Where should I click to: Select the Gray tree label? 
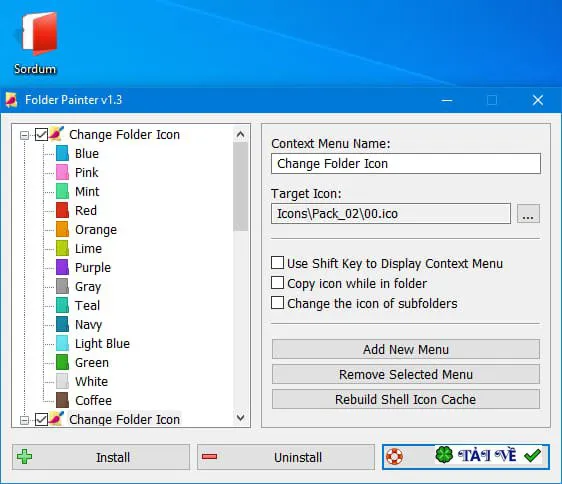click(x=88, y=287)
